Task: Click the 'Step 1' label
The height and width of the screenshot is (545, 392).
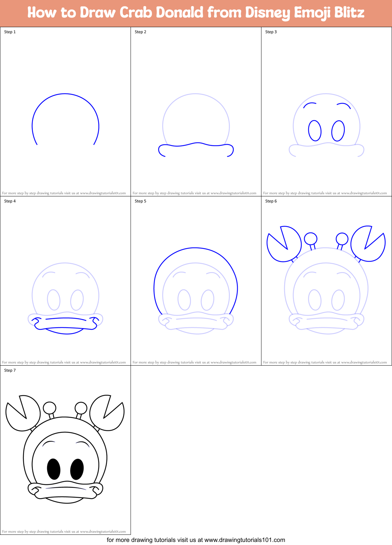Action: 10,32
